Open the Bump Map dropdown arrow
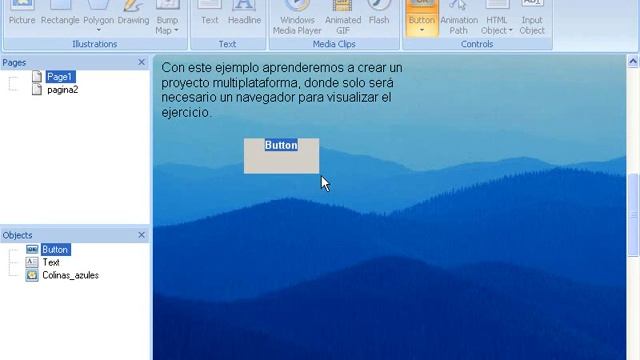 176,31
